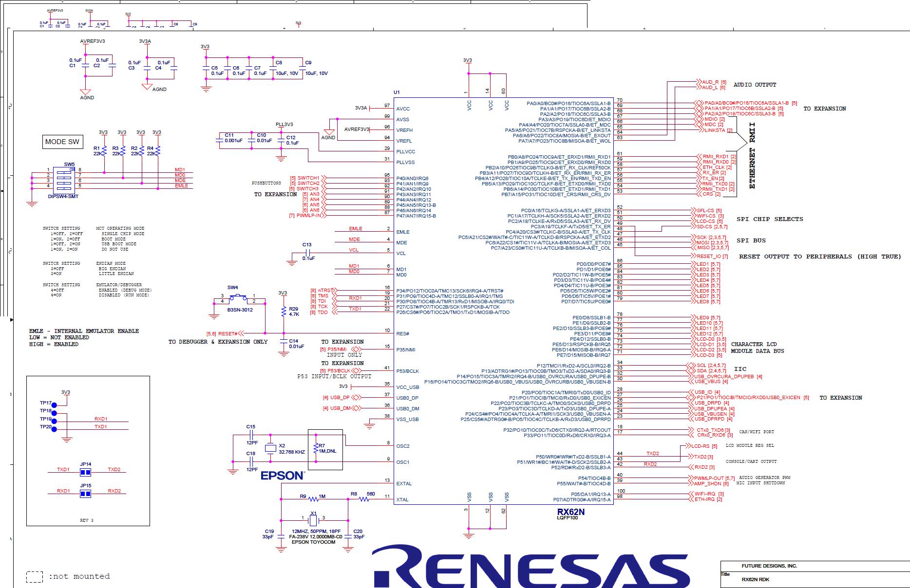Select the LINKSTA [2] net port
Screen dimensions: 910x588
(x=716, y=130)
